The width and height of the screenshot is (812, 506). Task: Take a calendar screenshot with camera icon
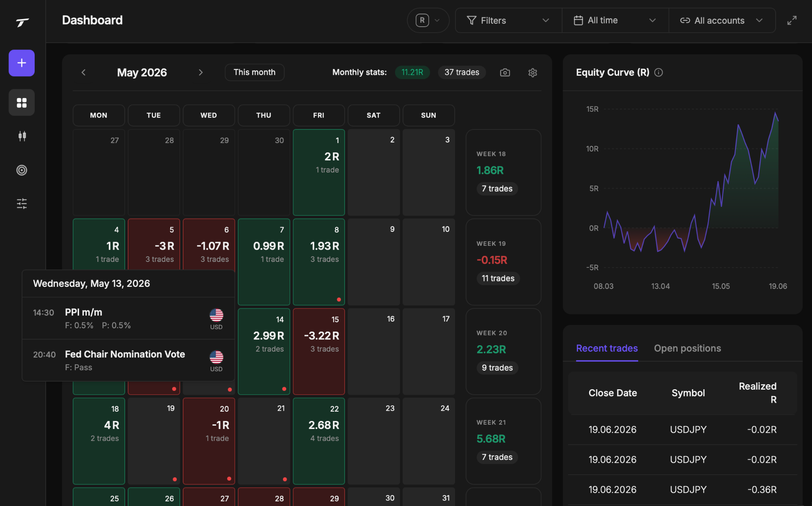(x=505, y=72)
